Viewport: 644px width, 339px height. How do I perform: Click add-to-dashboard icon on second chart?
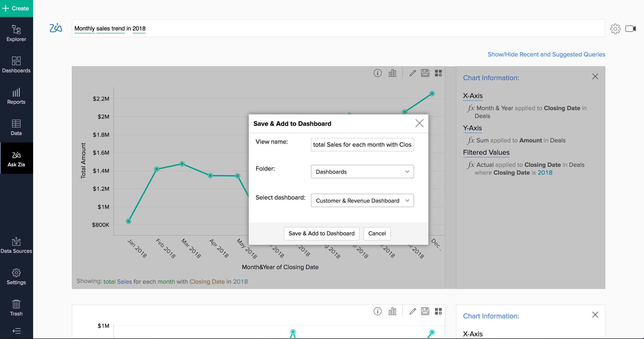click(438, 311)
